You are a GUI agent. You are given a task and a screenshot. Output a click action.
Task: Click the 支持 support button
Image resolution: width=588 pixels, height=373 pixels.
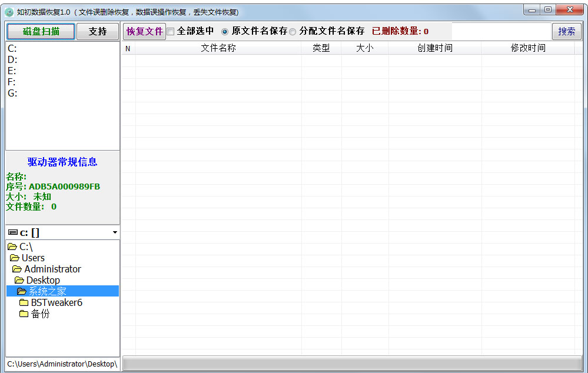click(x=98, y=31)
